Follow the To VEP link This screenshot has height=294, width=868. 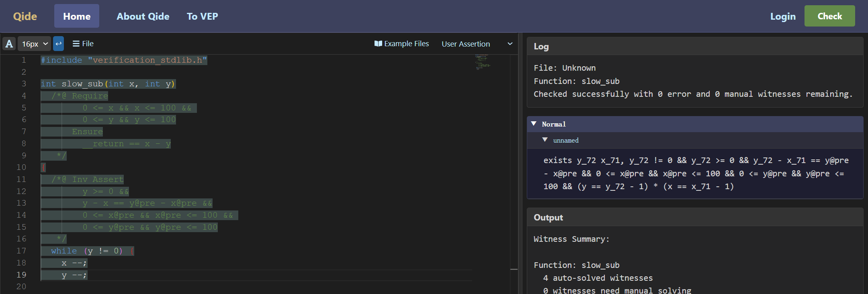point(202,16)
